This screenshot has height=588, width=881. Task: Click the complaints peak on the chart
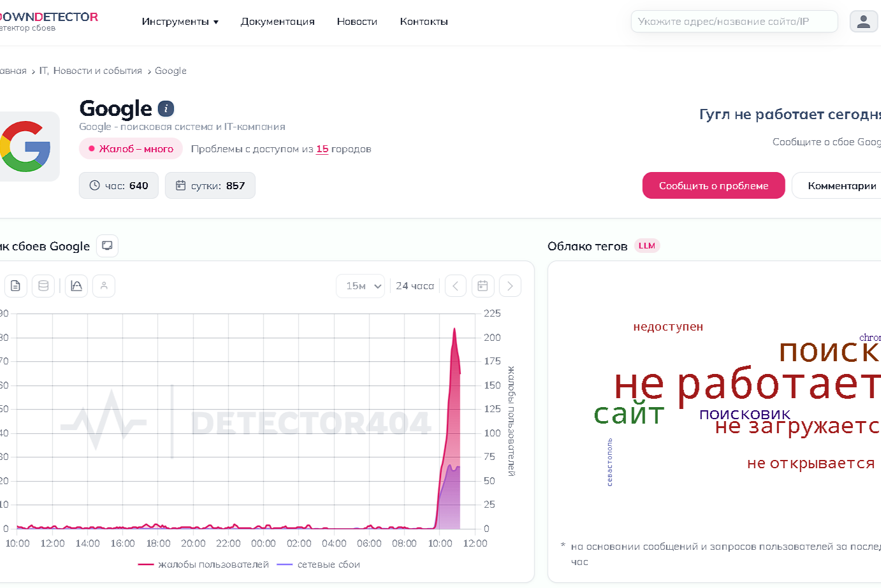[455, 329]
